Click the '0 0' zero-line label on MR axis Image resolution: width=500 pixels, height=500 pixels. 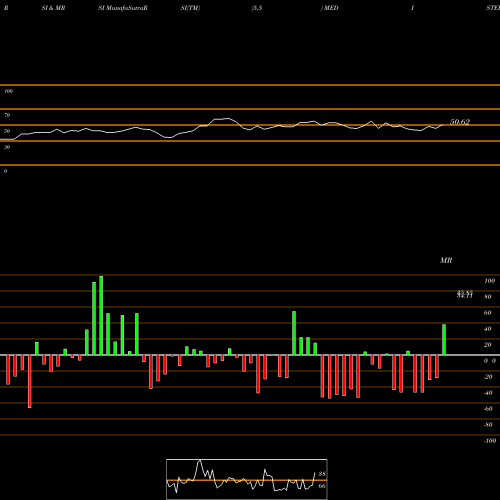(x=490, y=361)
